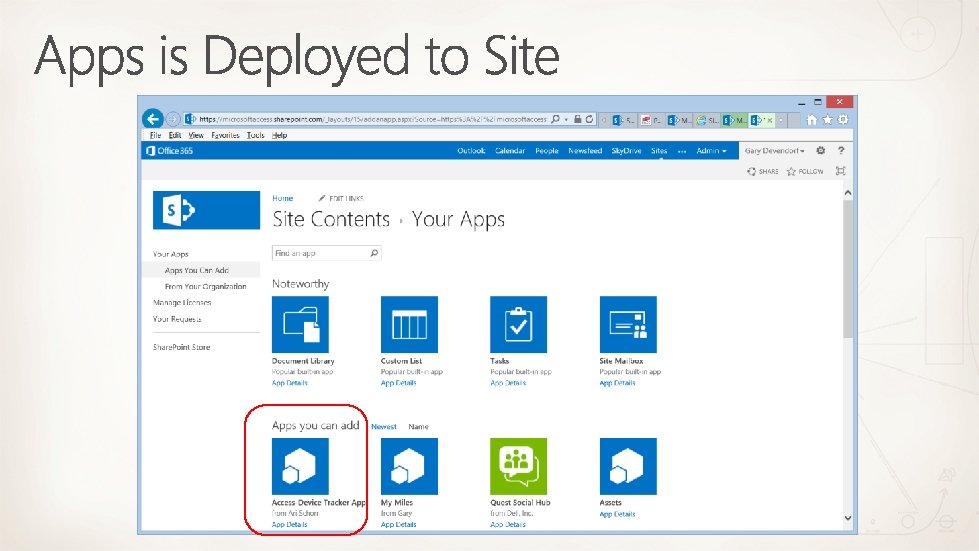979x551 pixels.
Task: Click the address bar security lock icon
Action: tap(578, 119)
